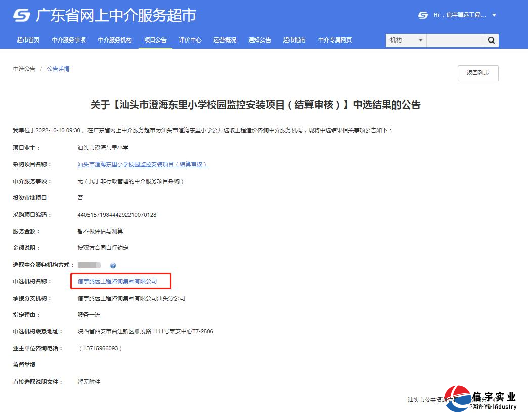This screenshot has height=420, width=528.
Task: Open the help question mark beside 选取中介服务机构方式
Action: [x=113, y=265]
